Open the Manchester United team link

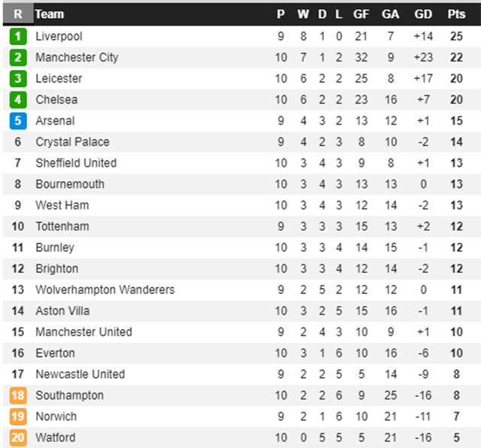pyautogui.click(x=83, y=331)
